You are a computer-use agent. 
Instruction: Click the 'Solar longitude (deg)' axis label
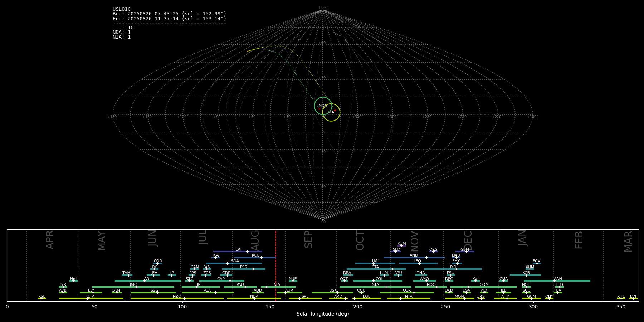point(323,314)
